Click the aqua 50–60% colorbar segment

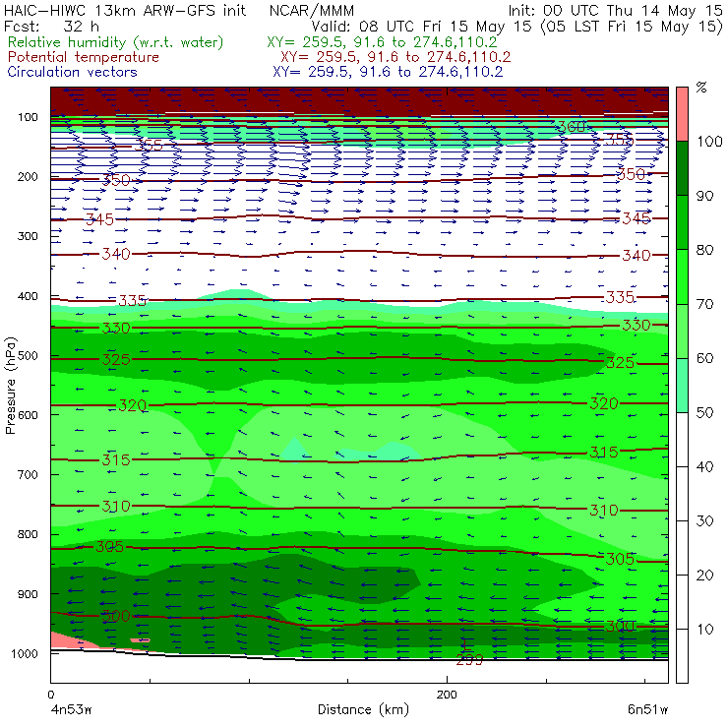click(x=682, y=385)
